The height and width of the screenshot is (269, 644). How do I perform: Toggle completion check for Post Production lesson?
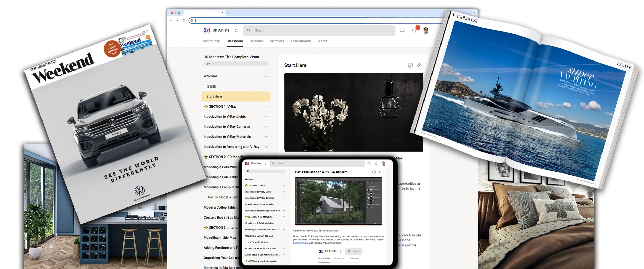tap(374, 172)
